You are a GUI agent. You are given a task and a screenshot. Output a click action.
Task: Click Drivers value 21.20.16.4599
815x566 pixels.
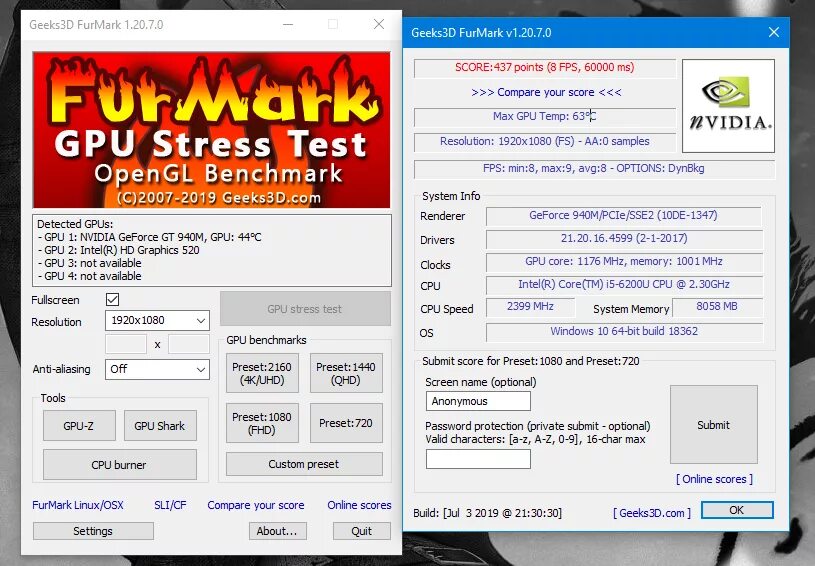(624, 239)
